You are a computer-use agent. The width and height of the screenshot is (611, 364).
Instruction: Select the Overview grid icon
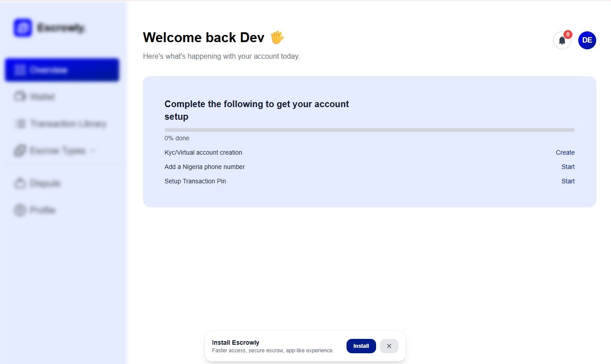[20, 69]
